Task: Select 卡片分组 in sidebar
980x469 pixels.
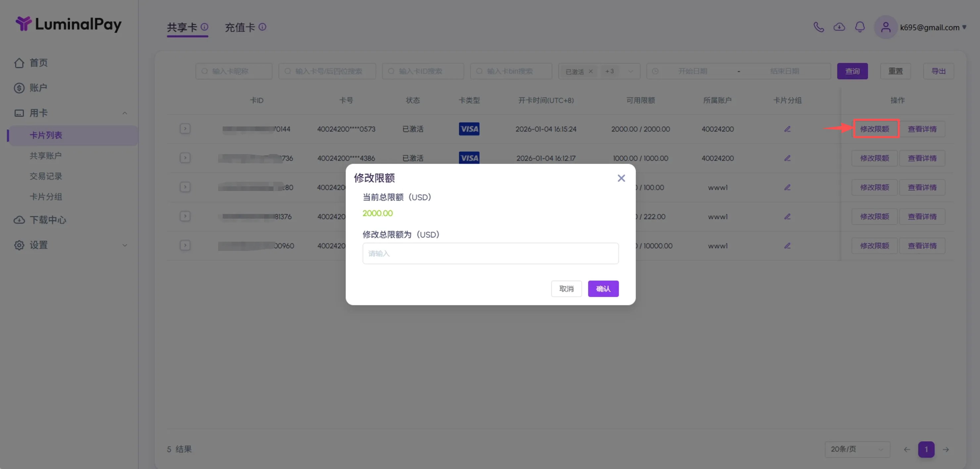Action: [46, 197]
